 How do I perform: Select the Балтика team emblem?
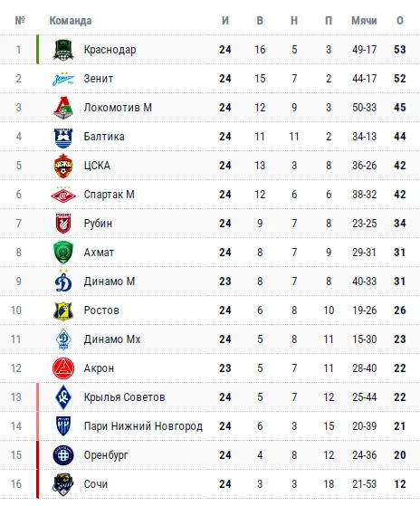coord(63,137)
